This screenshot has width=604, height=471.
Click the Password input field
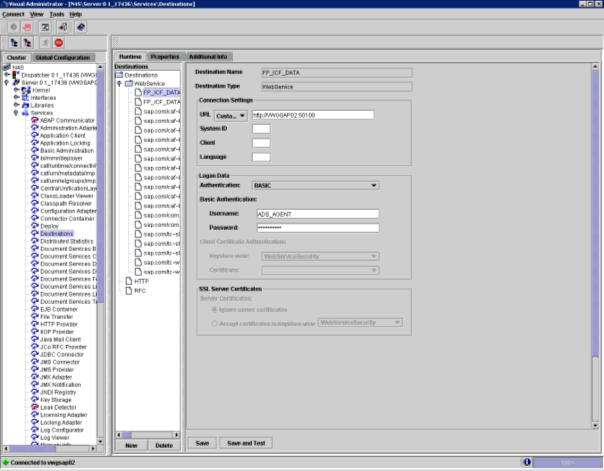(318, 228)
